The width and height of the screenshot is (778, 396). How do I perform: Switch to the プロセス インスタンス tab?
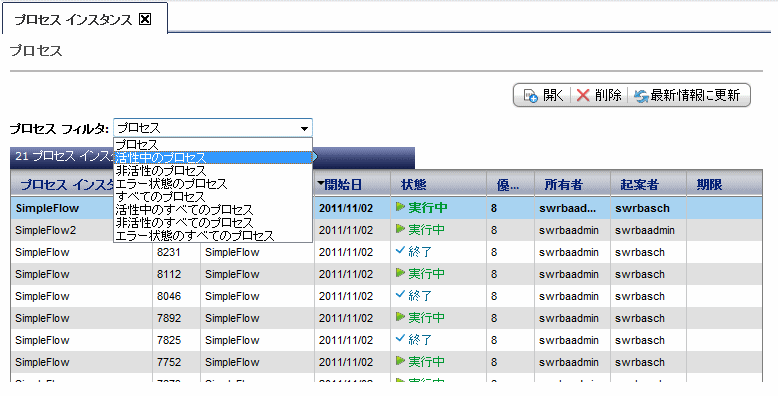[73, 20]
